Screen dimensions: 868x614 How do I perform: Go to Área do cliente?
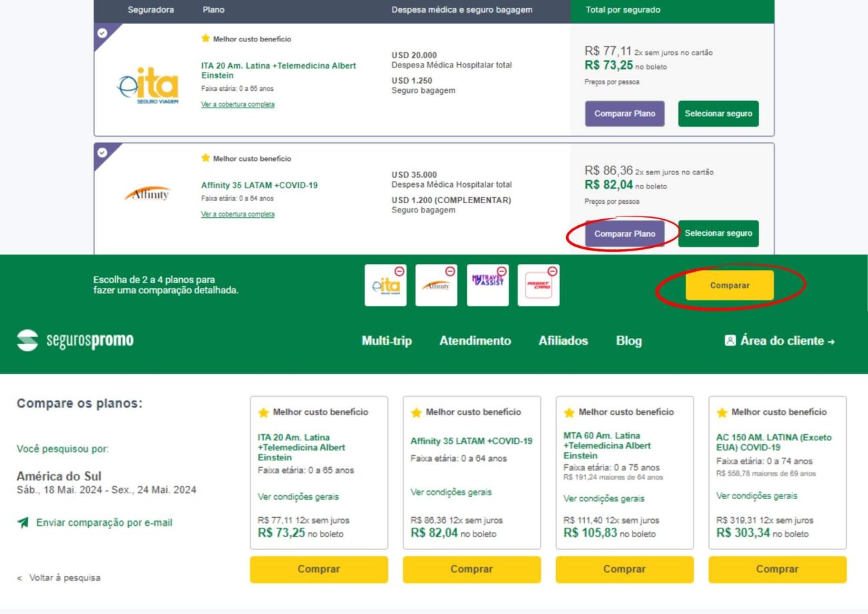pos(780,341)
